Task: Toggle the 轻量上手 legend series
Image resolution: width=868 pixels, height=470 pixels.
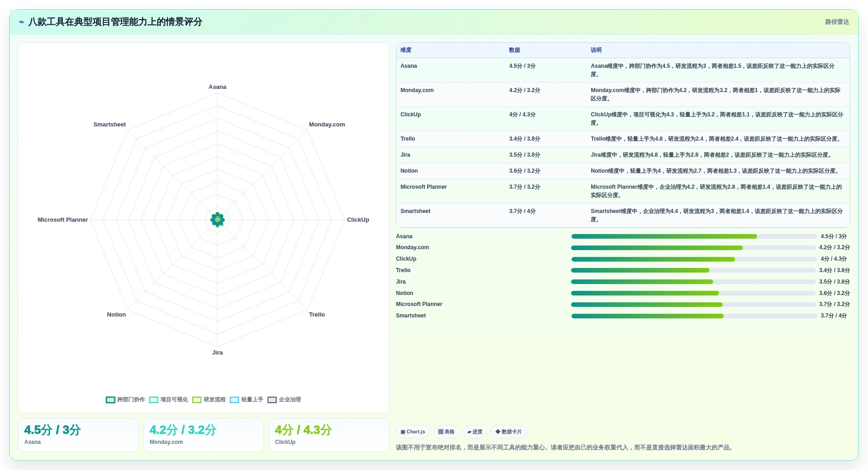Action: [246, 399]
